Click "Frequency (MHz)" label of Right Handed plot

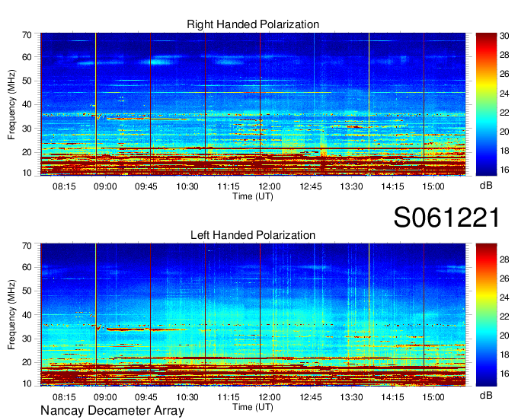(x=11, y=104)
